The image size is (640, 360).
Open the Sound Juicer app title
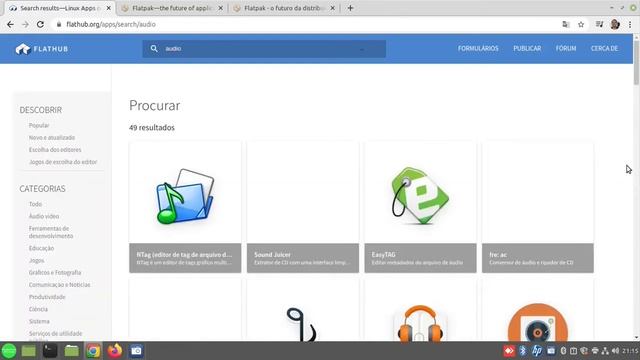[272, 255]
